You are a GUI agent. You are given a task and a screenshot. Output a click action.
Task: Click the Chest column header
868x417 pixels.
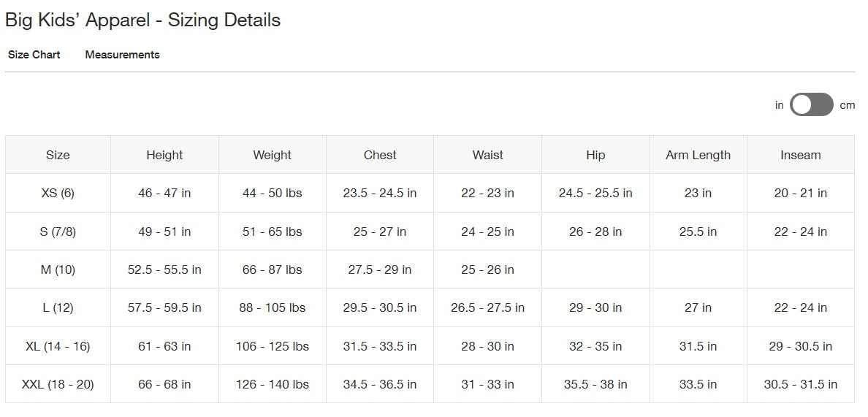point(380,155)
